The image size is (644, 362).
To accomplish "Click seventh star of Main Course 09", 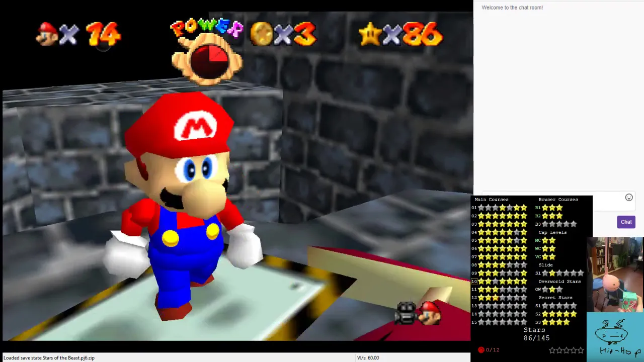I will tap(523, 273).
